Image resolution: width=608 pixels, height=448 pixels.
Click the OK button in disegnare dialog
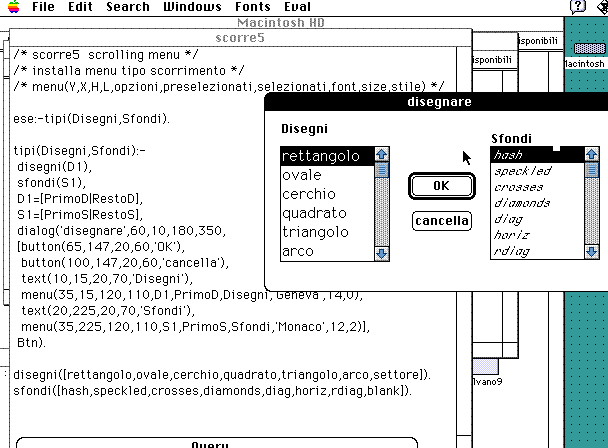click(442, 186)
